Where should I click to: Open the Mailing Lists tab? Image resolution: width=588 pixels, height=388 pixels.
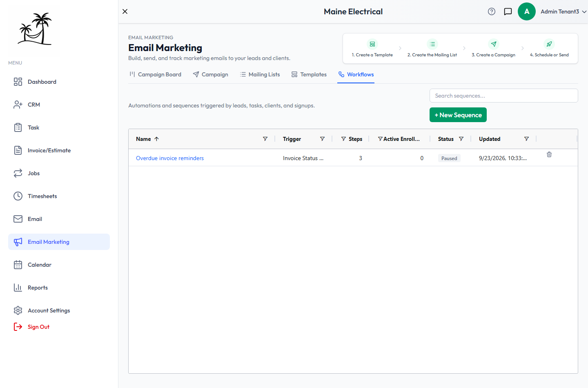pyautogui.click(x=260, y=74)
